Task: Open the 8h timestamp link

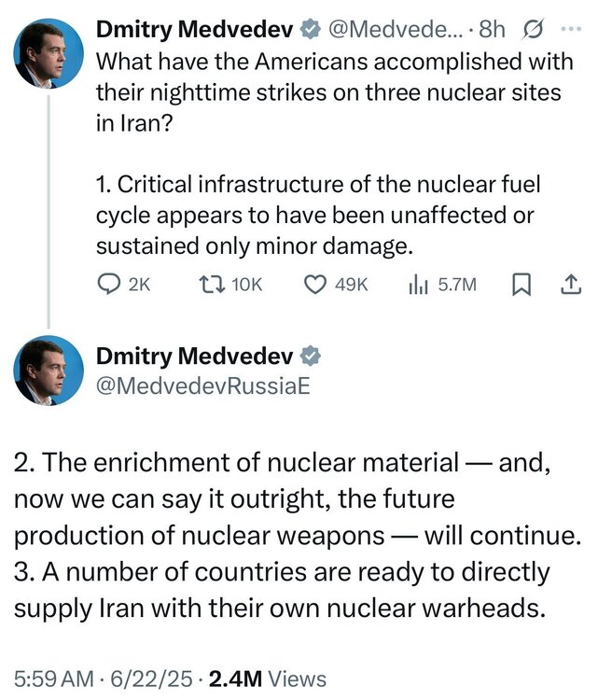Action: [492, 30]
